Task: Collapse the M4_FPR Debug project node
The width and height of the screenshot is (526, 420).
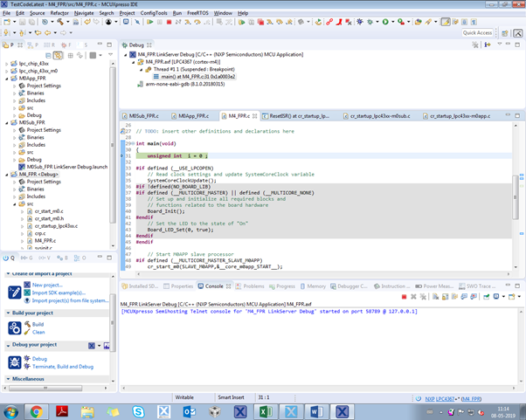Action: [8, 174]
